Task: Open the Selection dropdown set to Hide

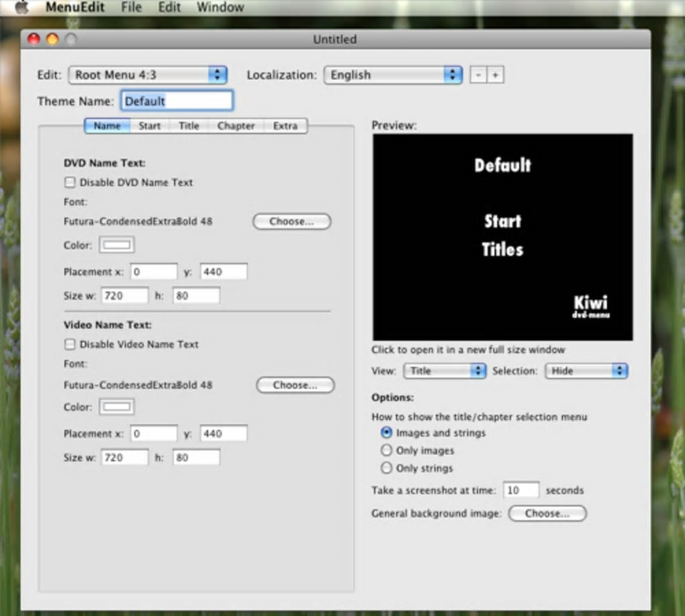Action: click(x=586, y=370)
